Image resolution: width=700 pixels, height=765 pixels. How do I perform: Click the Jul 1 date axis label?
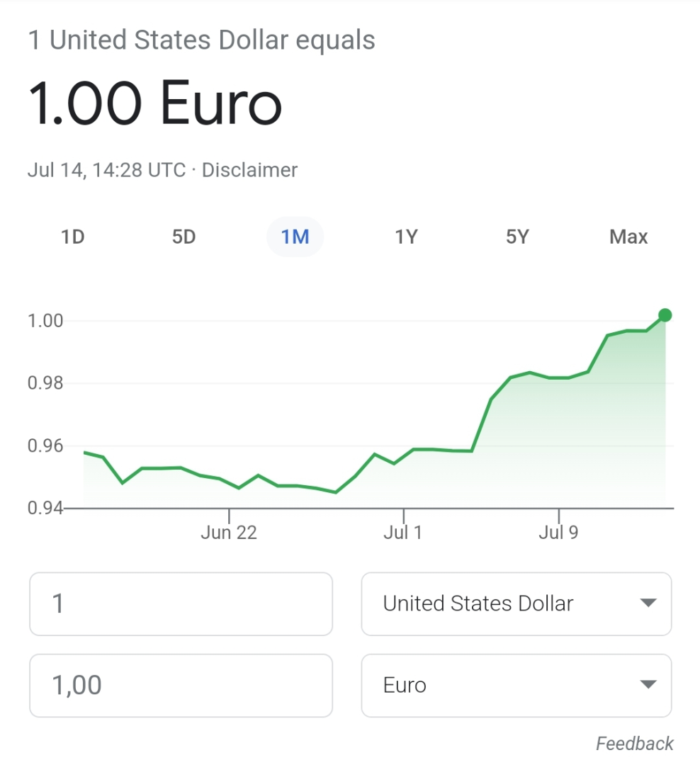[x=403, y=533]
